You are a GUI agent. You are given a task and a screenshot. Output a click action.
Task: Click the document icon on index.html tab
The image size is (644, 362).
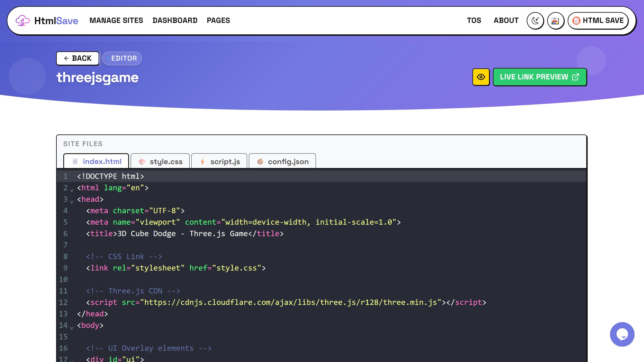coord(75,161)
